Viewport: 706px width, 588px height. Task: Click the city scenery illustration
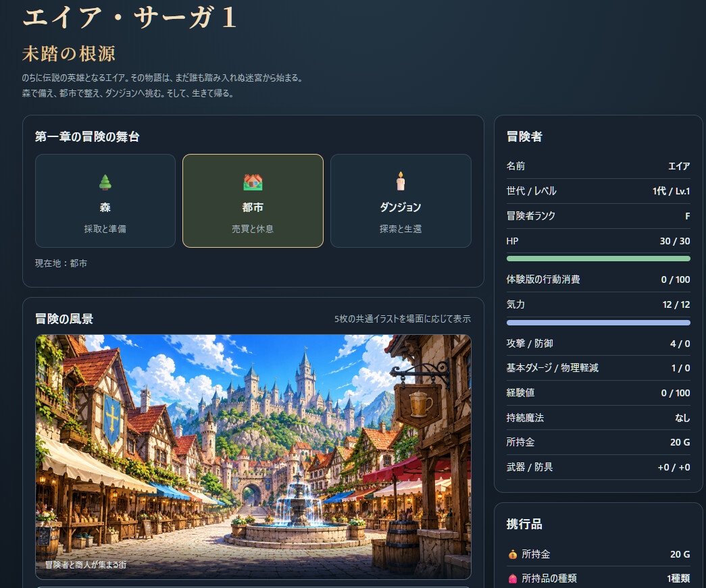[x=253, y=456]
